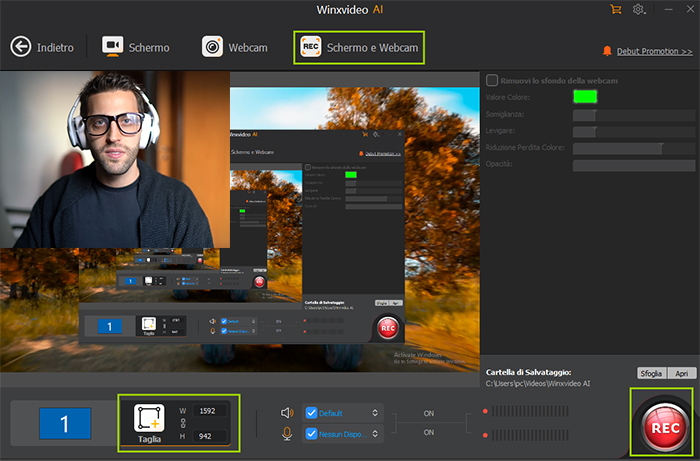The image size is (700, 461).
Task: Open the Debut Promotion link
Action: coord(656,51)
